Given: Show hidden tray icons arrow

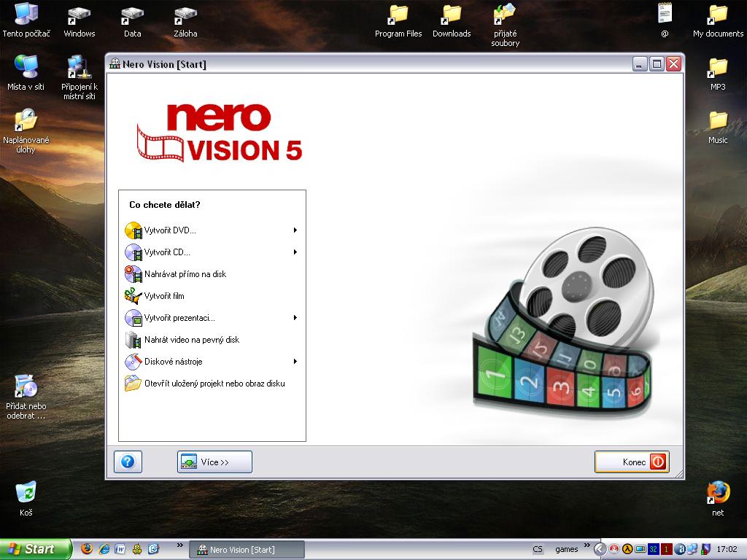Looking at the screenshot, I should [600, 550].
